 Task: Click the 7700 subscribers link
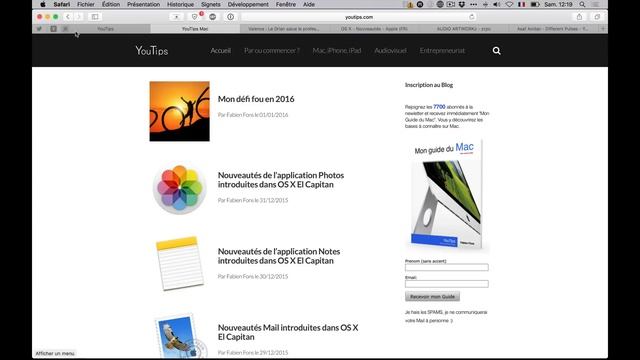coord(439,107)
